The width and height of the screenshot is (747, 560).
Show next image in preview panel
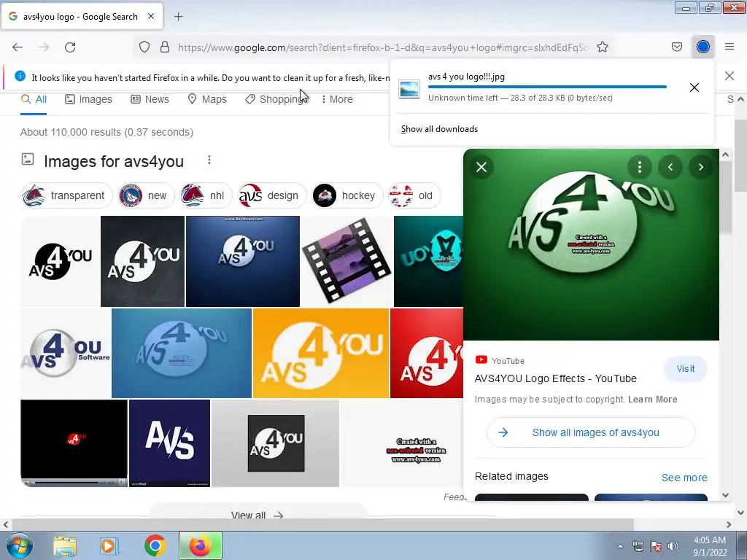click(x=700, y=167)
